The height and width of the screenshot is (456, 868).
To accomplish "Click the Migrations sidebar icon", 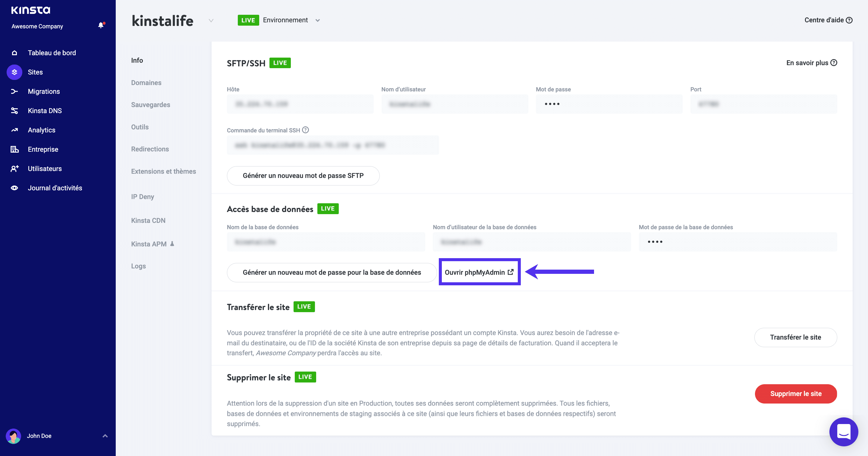I will tap(14, 91).
